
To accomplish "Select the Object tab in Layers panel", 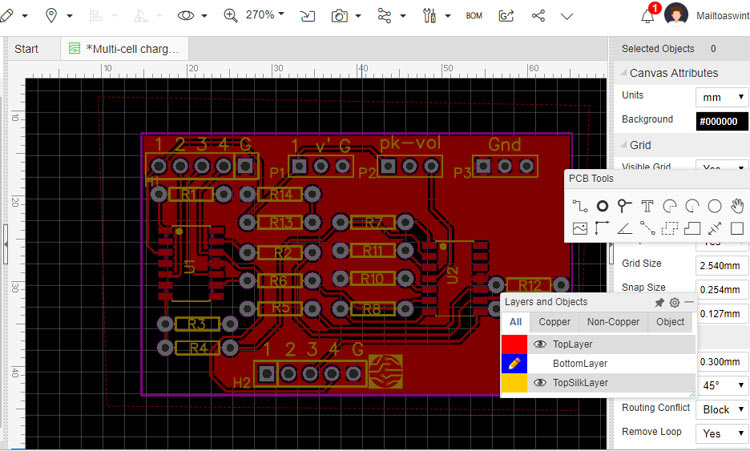I will (x=670, y=322).
